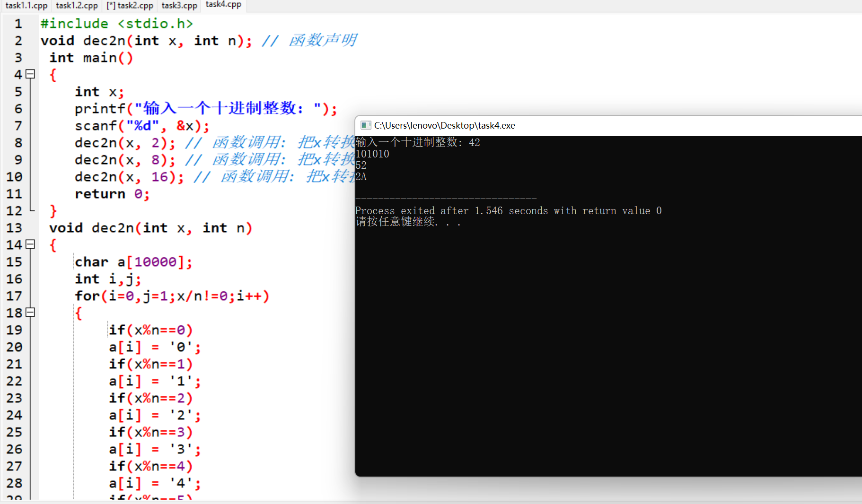Image resolution: width=862 pixels, height=504 pixels.
Task: Click the 'char a[10000];' declaration
Action: click(134, 262)
